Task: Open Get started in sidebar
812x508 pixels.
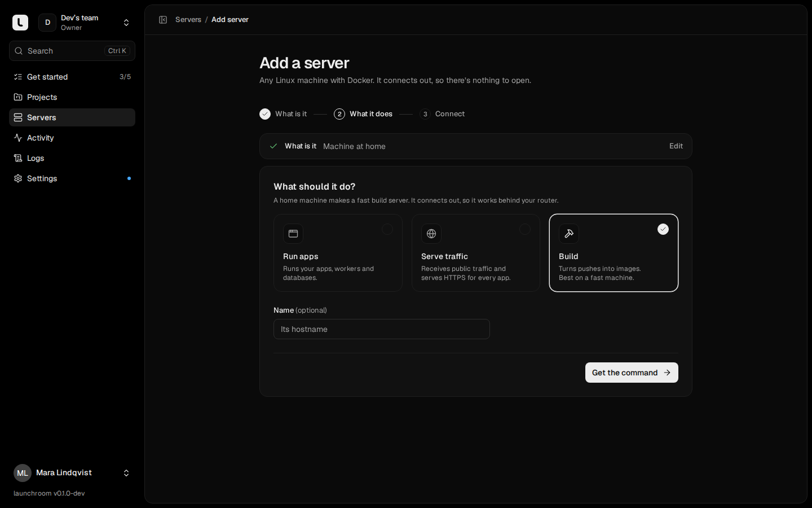Action: 72,77
